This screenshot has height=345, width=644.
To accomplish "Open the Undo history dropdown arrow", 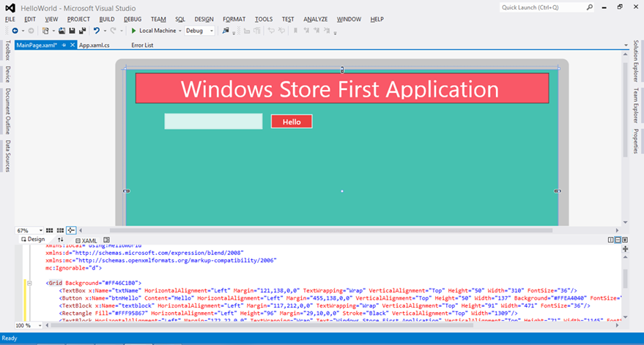I will coord(105,31).
